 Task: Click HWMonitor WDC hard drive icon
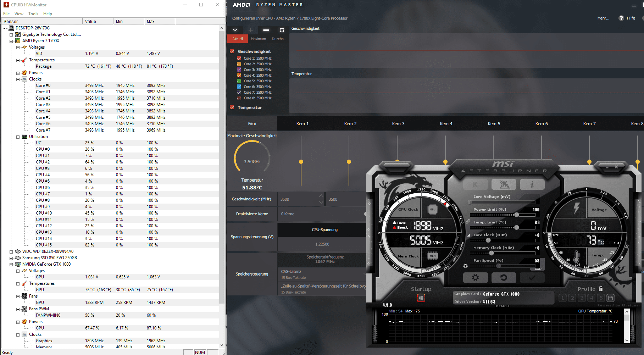(18, 251)
